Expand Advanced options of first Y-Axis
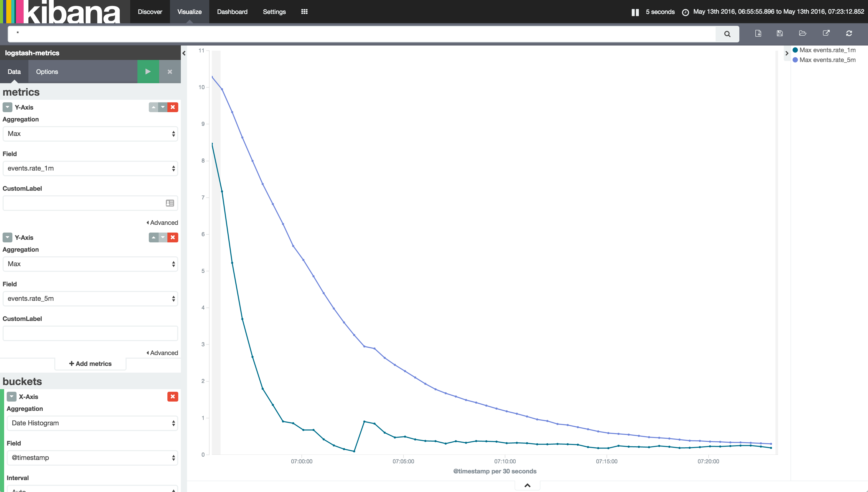This screenshot has height=492, width=868. click(162, 223)
